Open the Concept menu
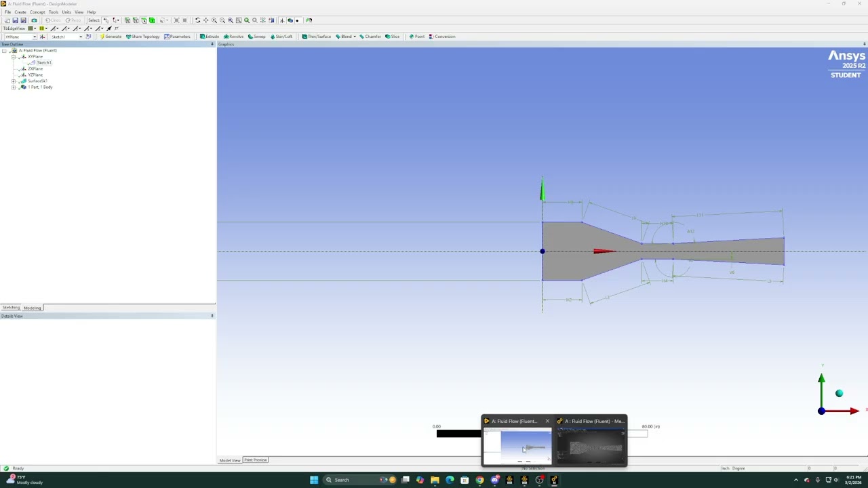 coord(37,12)
